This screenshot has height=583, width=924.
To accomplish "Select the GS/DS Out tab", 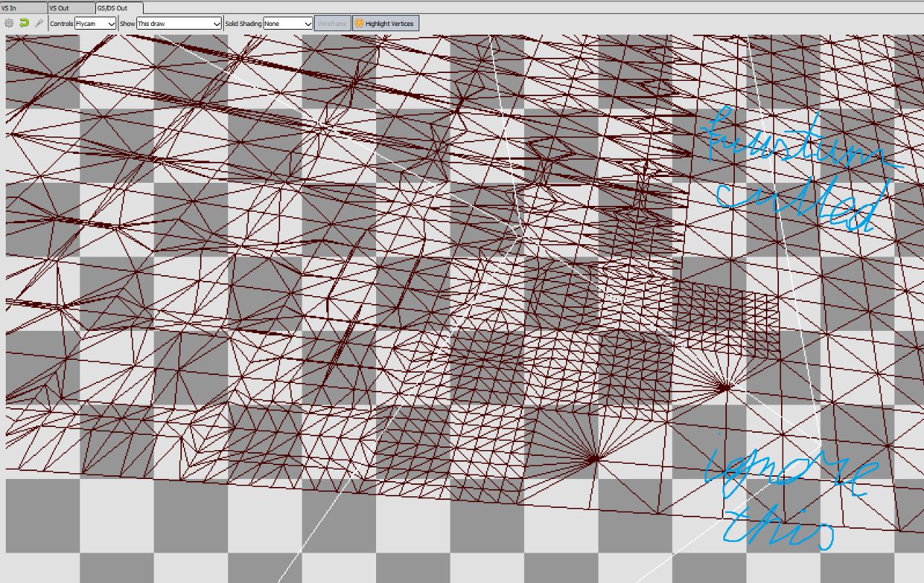I will tap(119, 7).
